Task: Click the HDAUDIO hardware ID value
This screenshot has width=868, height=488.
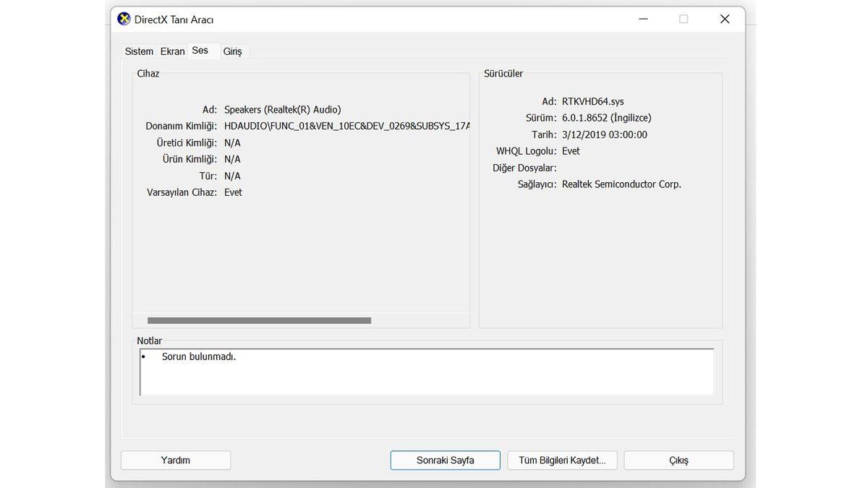Action: point(347,126)
